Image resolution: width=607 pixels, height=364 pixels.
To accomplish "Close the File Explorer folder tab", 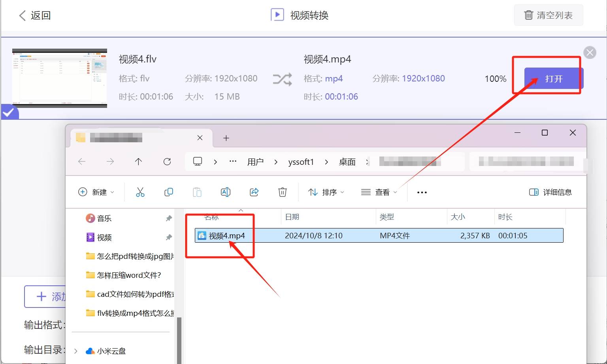I will pos(200,138).
